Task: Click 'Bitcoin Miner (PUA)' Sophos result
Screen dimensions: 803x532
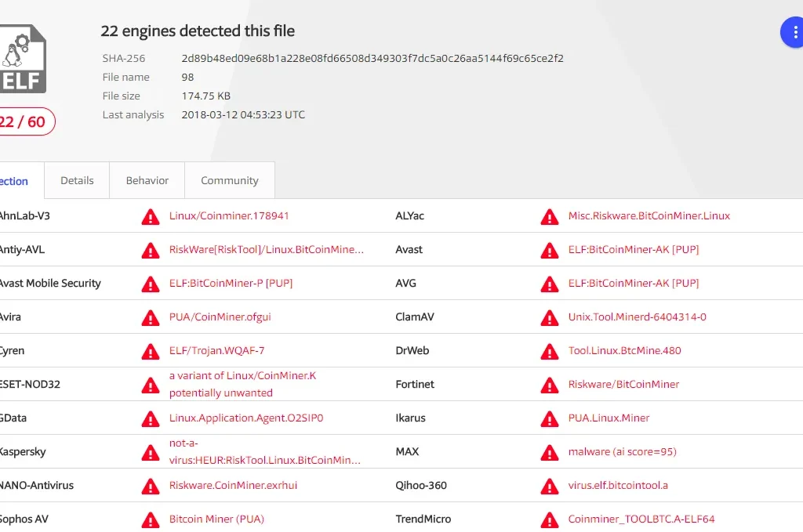Action: (x=216, y=519)
